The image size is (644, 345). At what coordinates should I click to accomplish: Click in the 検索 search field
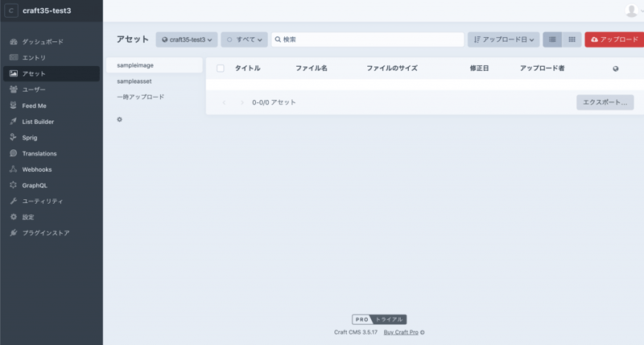(368, 39)
